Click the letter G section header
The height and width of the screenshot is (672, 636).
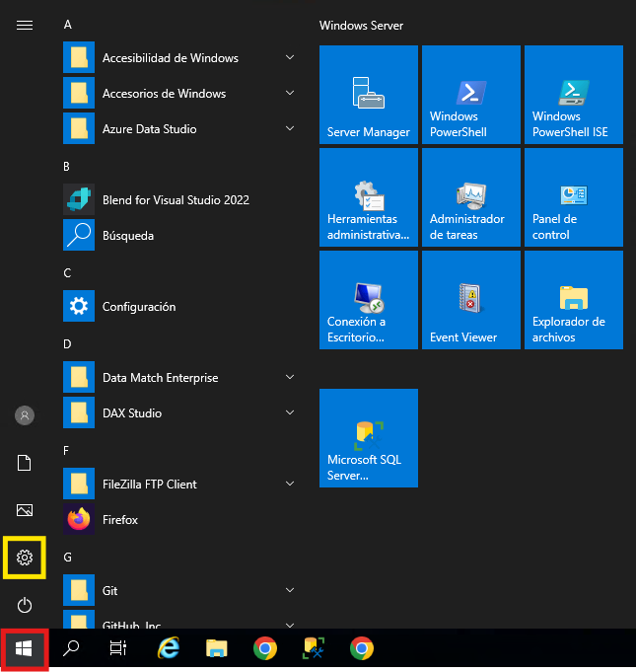click(x=68, y=558)
